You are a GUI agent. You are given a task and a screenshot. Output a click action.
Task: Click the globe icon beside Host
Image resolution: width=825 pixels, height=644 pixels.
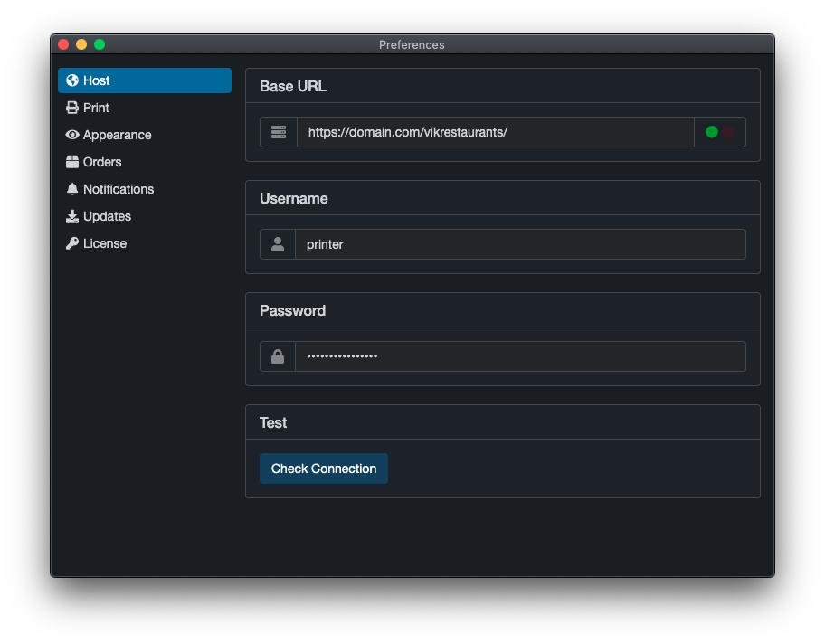pos(72,80)
